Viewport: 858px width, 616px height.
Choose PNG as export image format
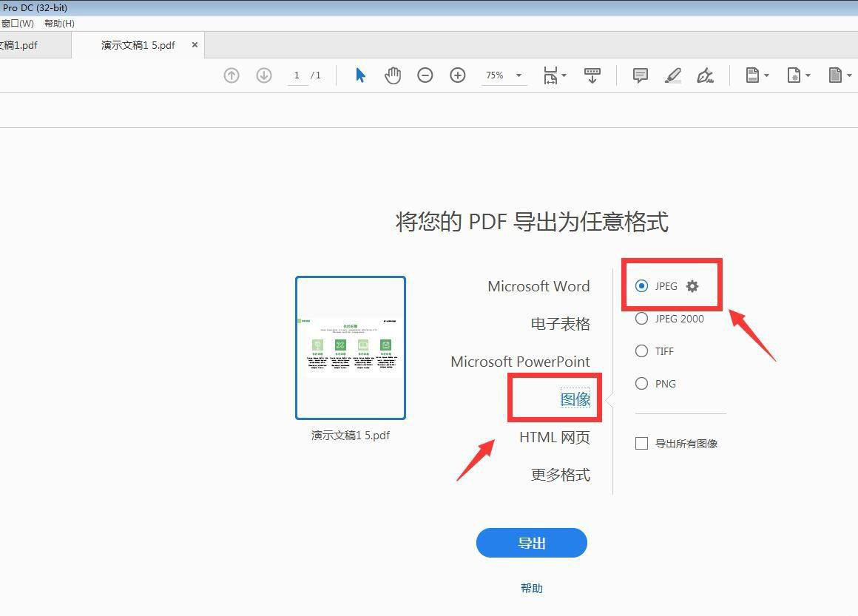(642, 384)
